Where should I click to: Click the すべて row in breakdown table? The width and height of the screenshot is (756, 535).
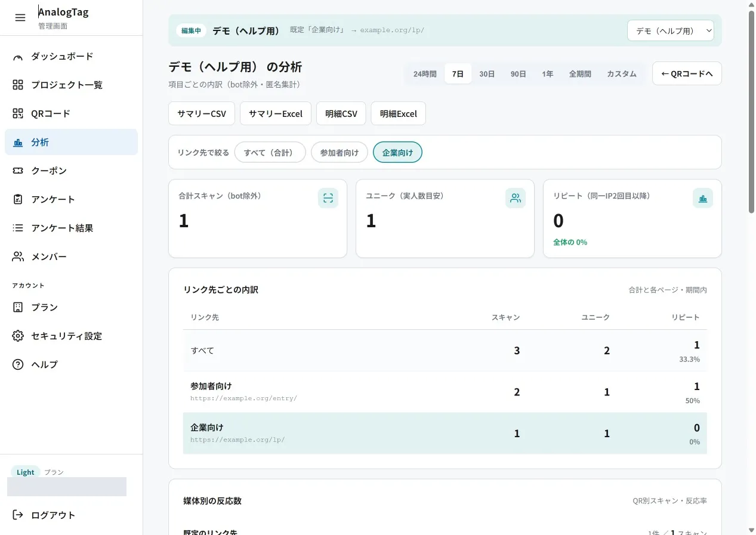tap(445, 351)
